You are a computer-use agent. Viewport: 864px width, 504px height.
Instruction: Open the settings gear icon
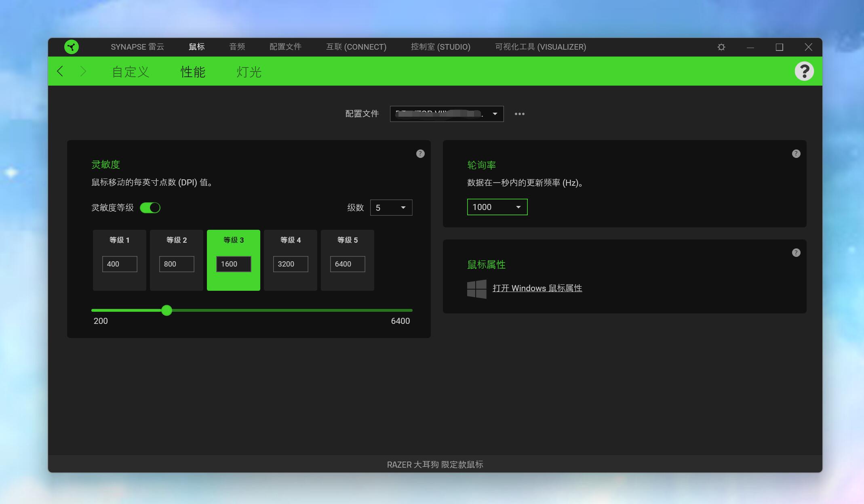[x=721, y=47]
